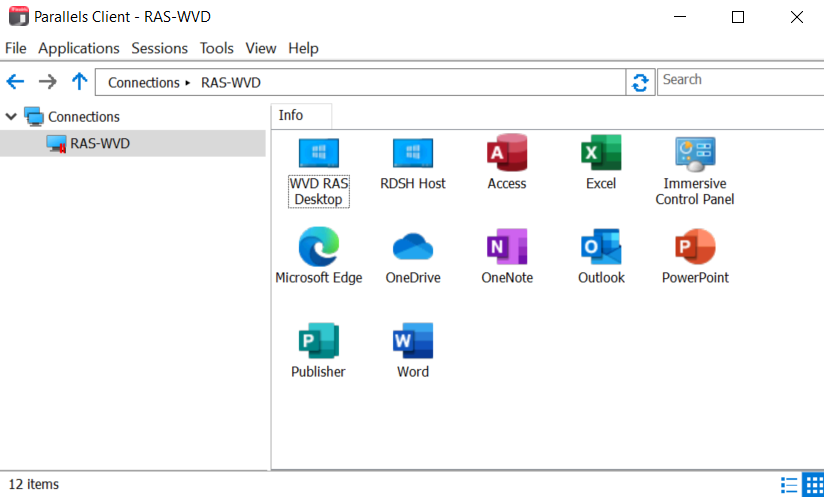Screen dimensions: 824x497
Task: Open the Outlook icon
Action: coord(601,246)
